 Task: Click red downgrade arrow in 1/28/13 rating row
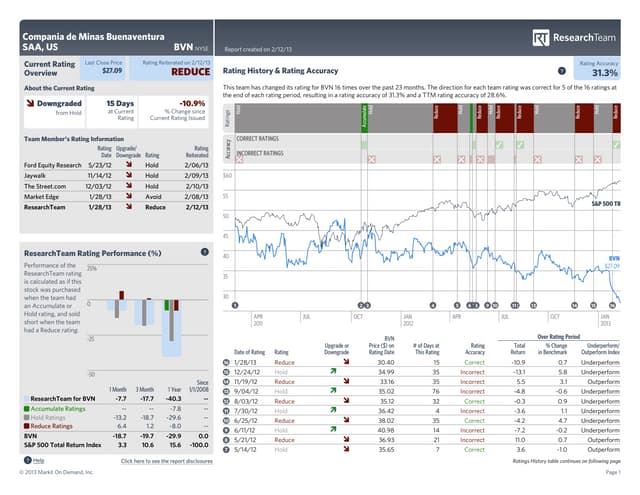tap(346, 362)
